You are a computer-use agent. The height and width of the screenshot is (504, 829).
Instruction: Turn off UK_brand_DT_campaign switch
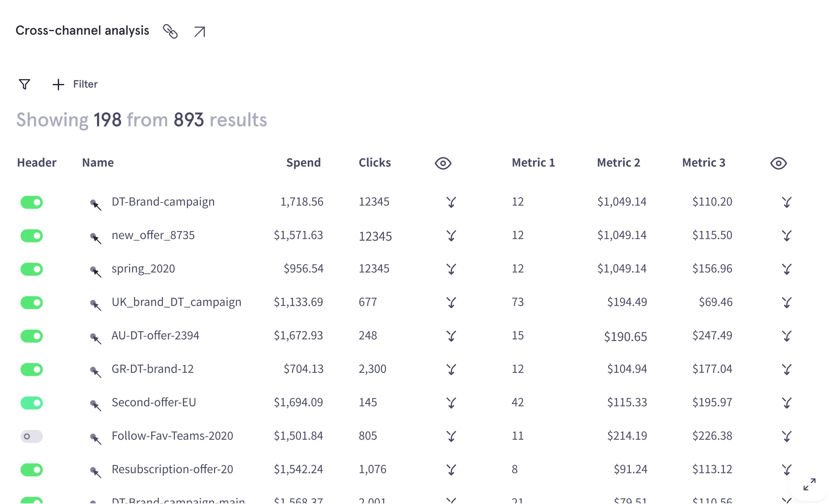tap(32, 302)
